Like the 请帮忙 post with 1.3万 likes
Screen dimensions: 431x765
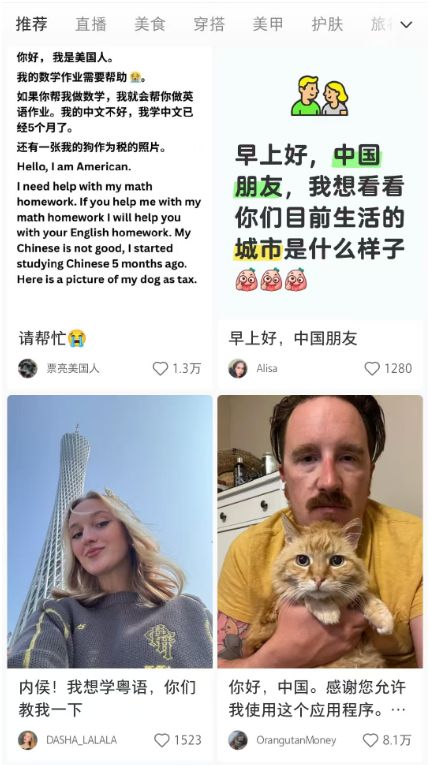161,368
